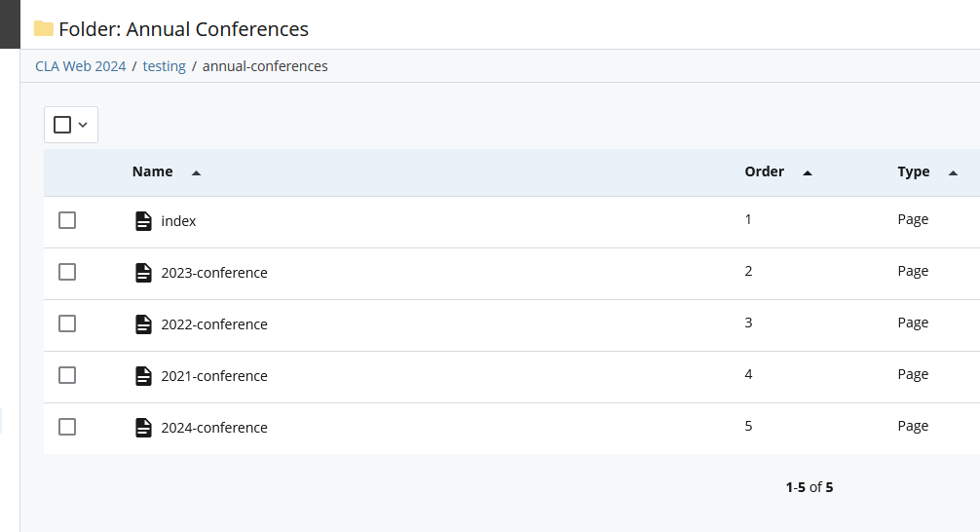Open the 2022-conference page
The image size is (980, 532).
click(x=214, y=324)
